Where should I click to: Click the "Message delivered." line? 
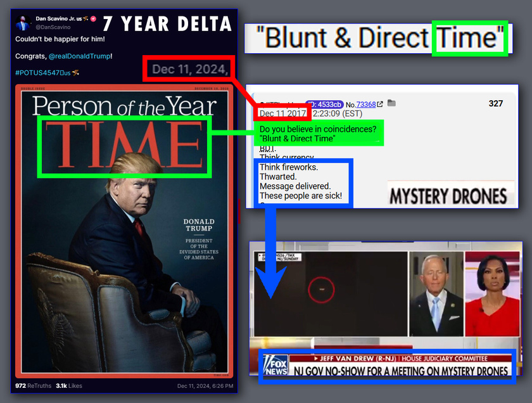pos(295,186)
